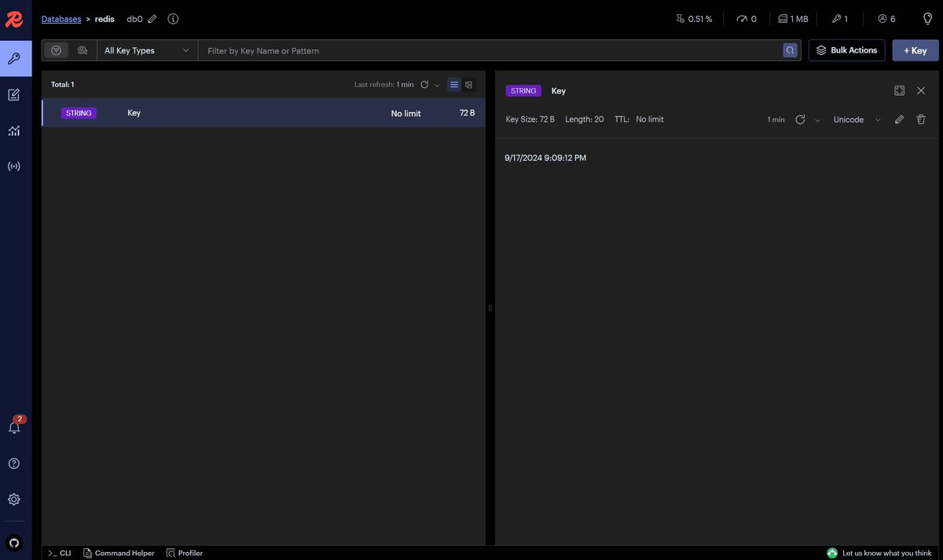Screen dimensions: 943x560
Task: Open the Help question mark icon
Action: pyautogui.click(x=14, y=463)
